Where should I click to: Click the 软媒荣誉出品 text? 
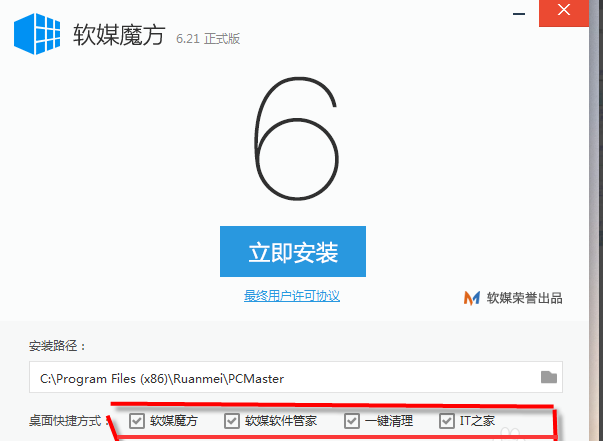525,298
